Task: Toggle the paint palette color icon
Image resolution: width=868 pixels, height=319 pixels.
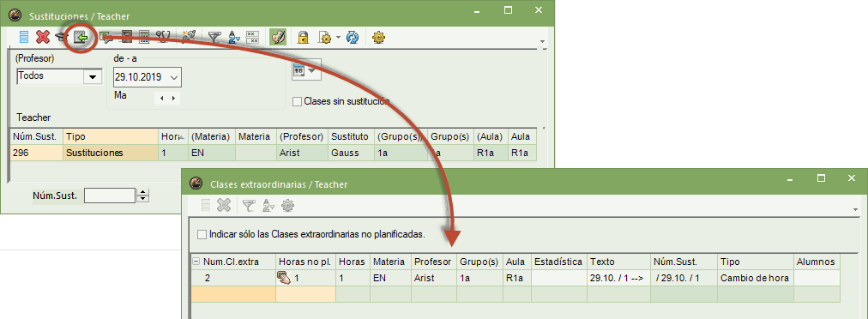Action: tap(278, 37)
